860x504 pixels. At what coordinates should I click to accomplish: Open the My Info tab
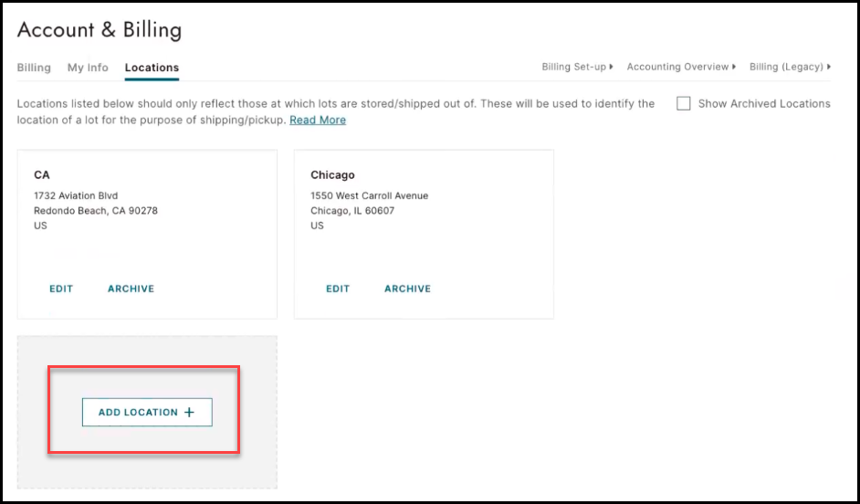(88, 68)
